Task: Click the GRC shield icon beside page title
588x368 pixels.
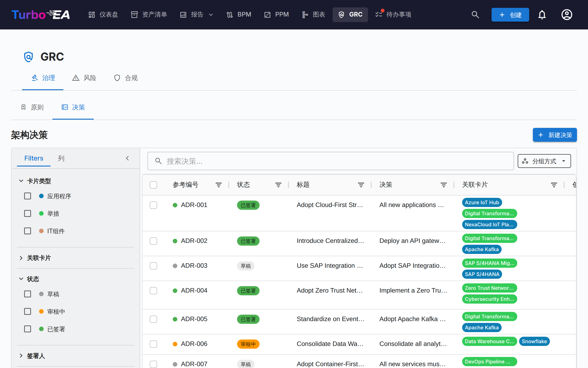Action: coord(28,57)
